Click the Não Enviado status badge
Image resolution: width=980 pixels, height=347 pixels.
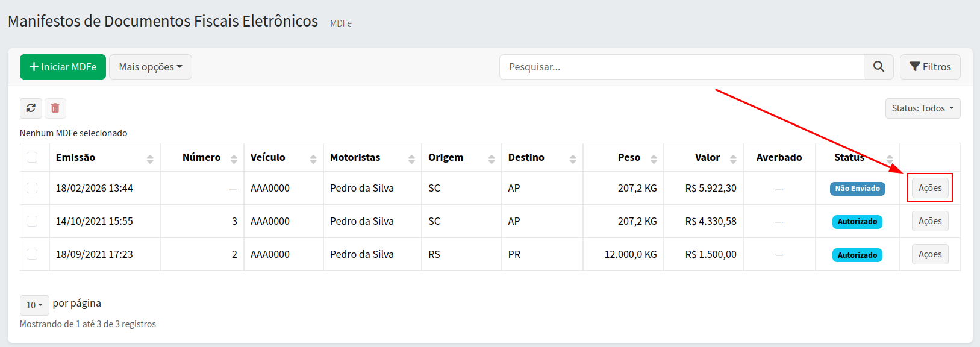click(x=857, y=189)
